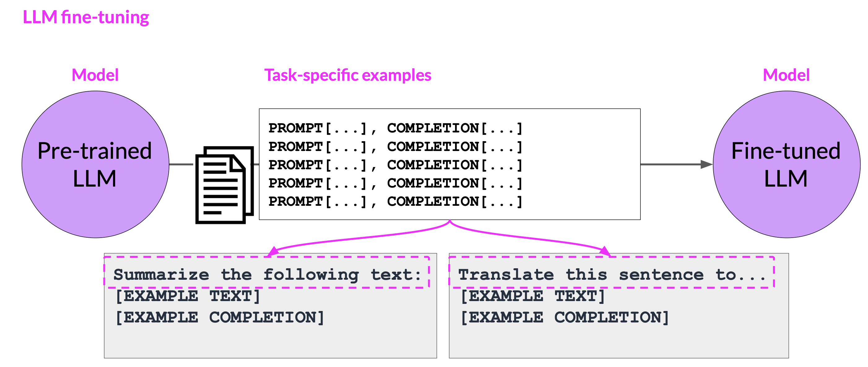Viewport: 868px width, 367px height.
Task: Click the magenta arrowhead above Summarize box
Action: [x=273, y=252]
